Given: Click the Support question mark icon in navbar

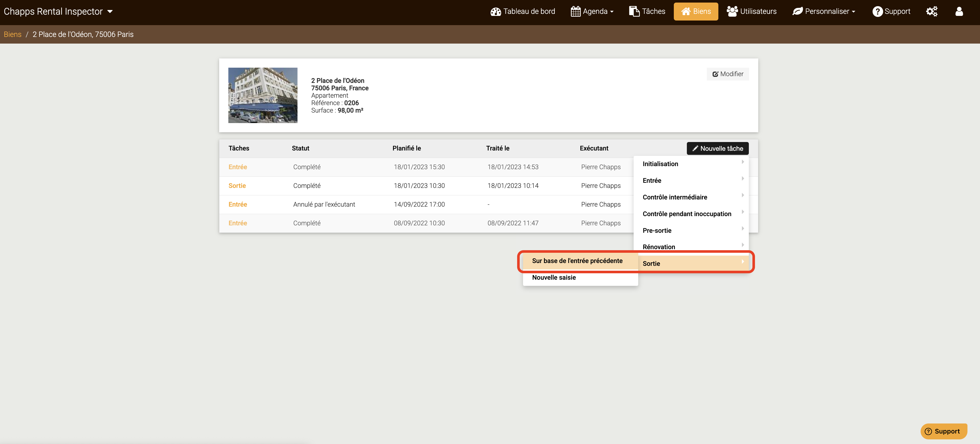Looking at the screenshot, I should pyautogui.click(x=877, y=12).
